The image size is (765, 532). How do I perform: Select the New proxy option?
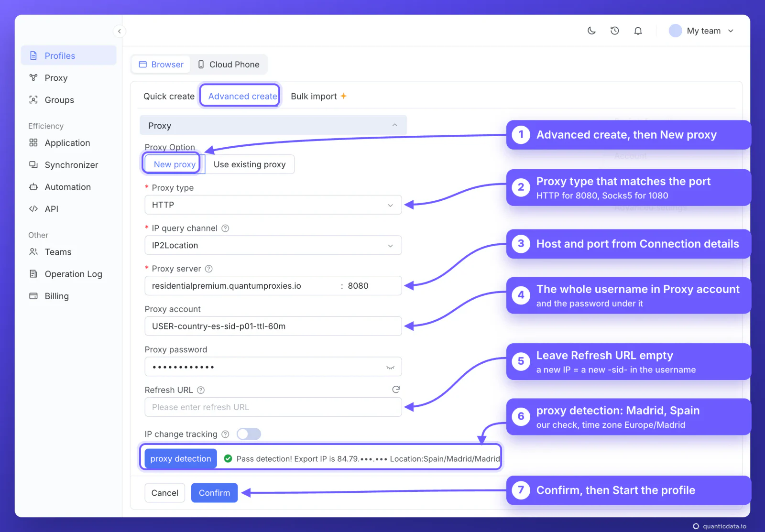click(175, 164)
